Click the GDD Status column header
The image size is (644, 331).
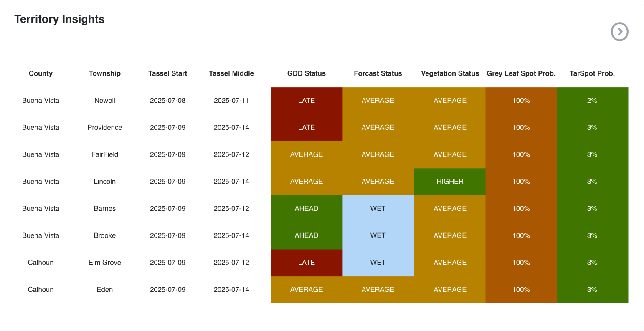pos(307,73)
